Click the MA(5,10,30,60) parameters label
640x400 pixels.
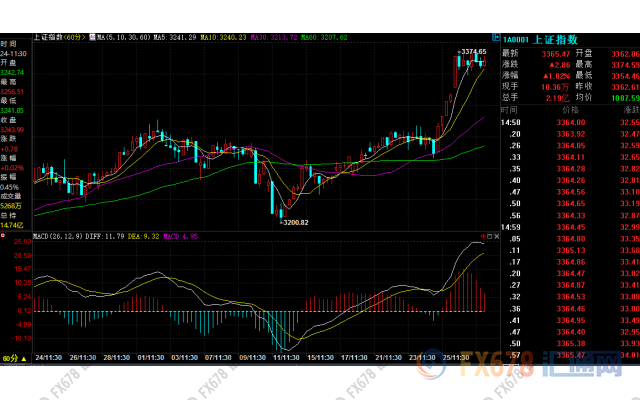click(x=124, y=37)
